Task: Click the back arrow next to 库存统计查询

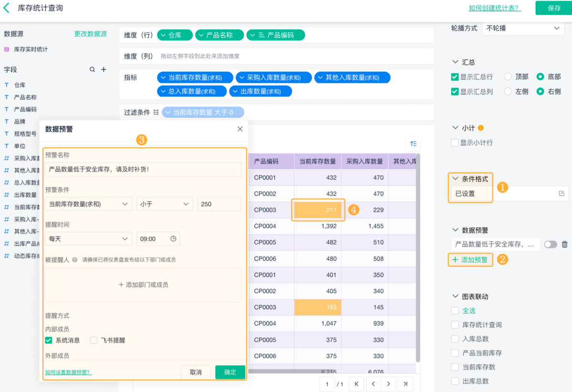Action: (7, 8)
